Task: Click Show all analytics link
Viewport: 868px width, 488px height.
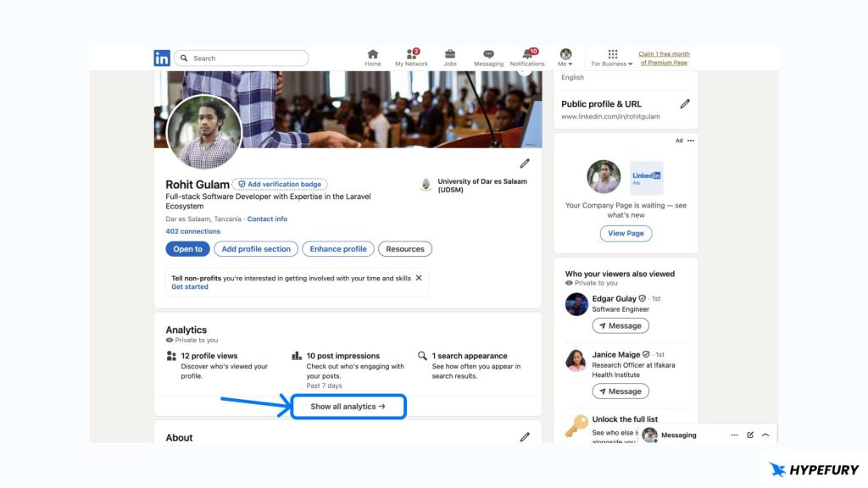Action: click(x=348, y=407)
